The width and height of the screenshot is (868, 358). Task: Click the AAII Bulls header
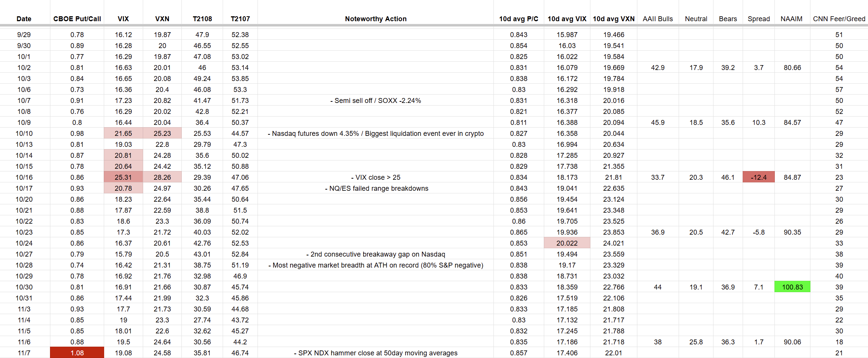[x=658, y=19]
